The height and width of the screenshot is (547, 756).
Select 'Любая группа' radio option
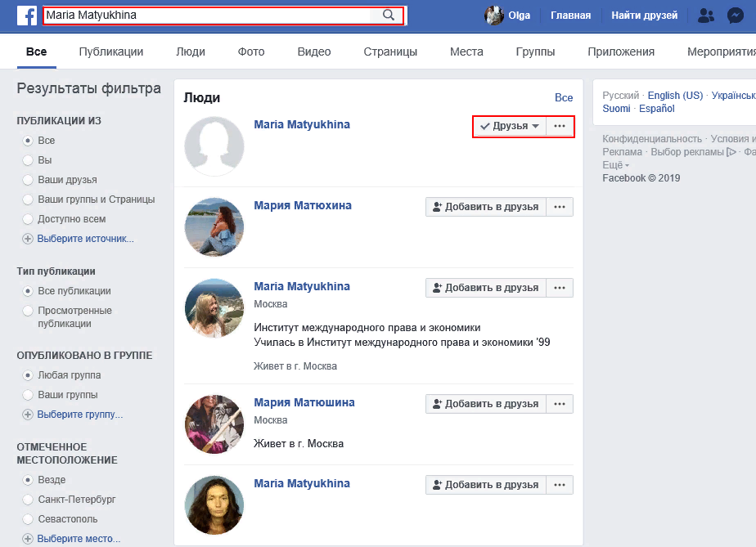(28, 375)
